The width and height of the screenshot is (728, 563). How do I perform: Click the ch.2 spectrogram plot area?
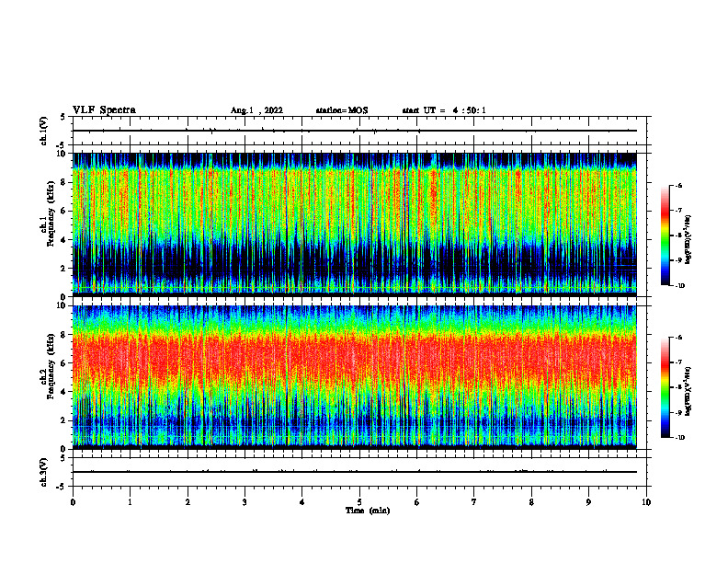pos(355,377)
